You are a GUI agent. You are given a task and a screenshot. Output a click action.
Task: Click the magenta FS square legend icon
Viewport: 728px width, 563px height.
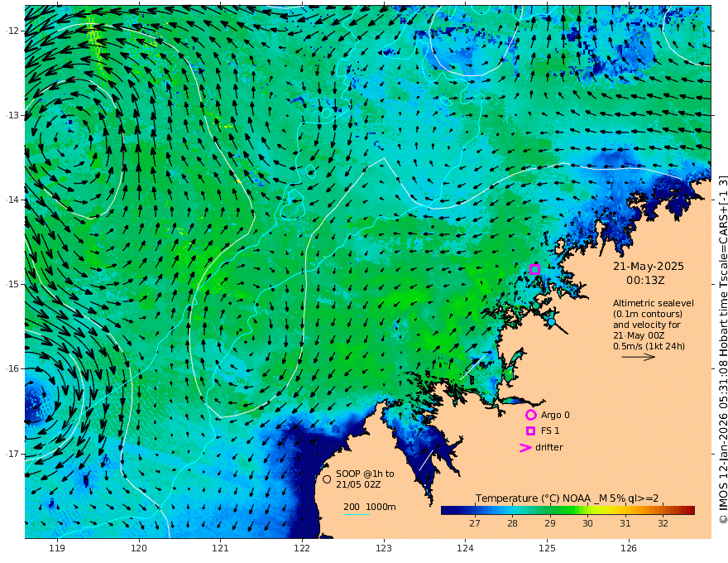[x=530, y=431]
